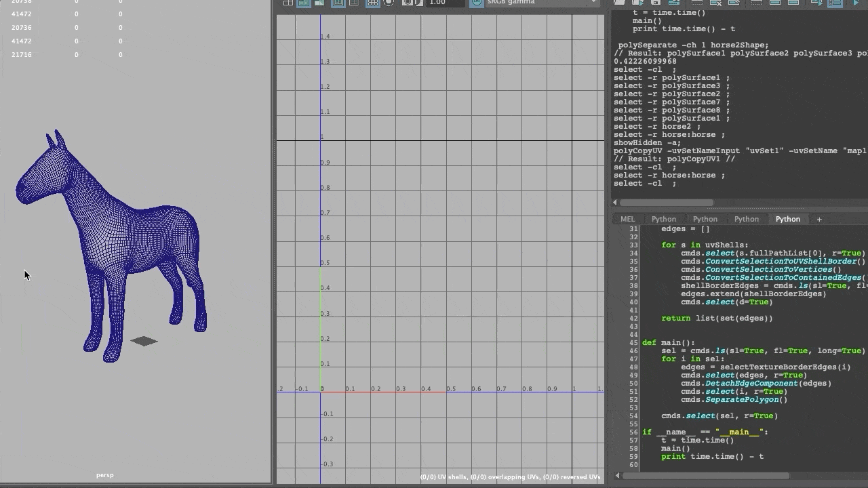Click 'edges.extend(shellBorderEdges)' line
The image size is (868, 488).
753,293
